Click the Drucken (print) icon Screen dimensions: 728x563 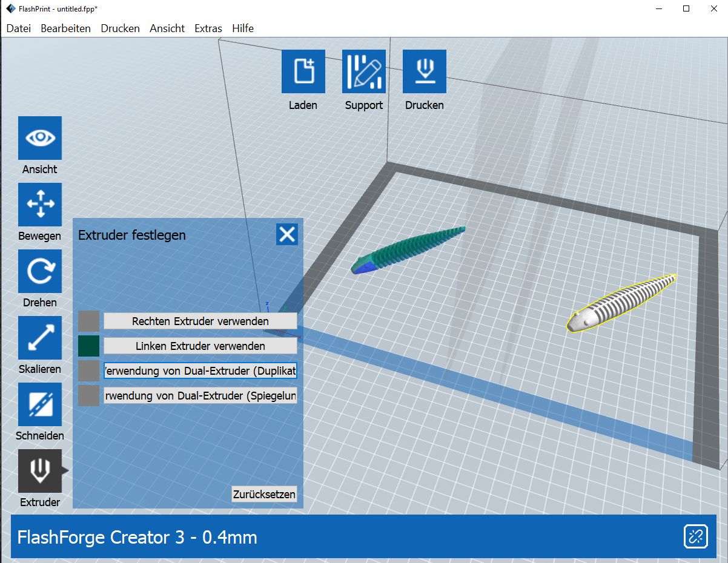point(425,71)
